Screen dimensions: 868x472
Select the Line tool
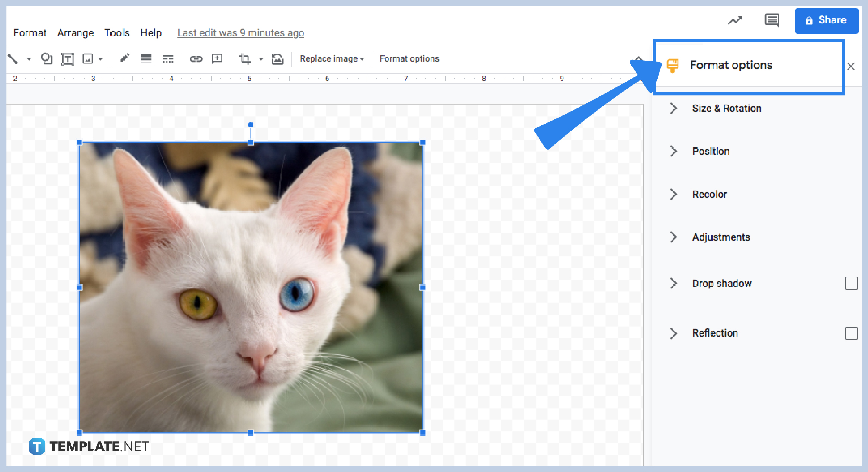(13, 58)
